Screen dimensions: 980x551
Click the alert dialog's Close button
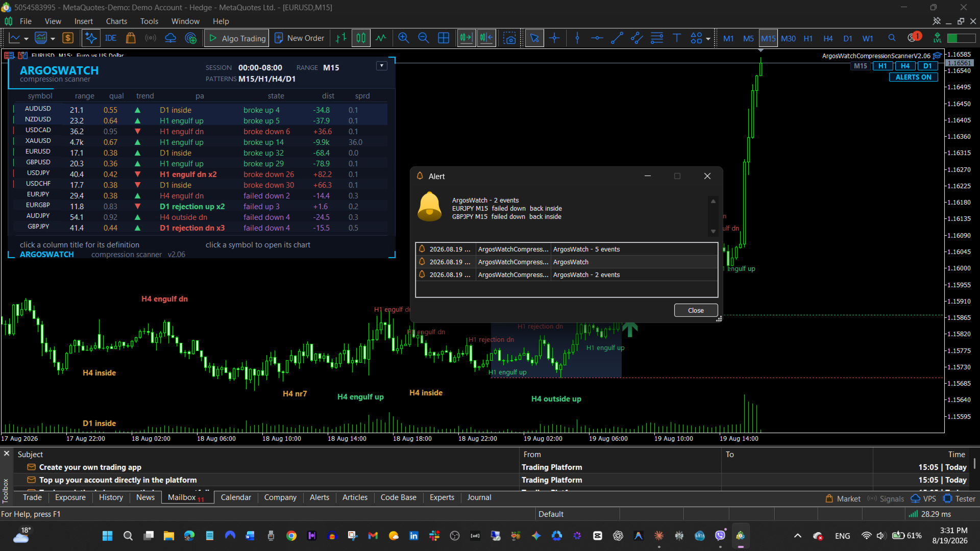pyautogui.click(x=696, y=310)
